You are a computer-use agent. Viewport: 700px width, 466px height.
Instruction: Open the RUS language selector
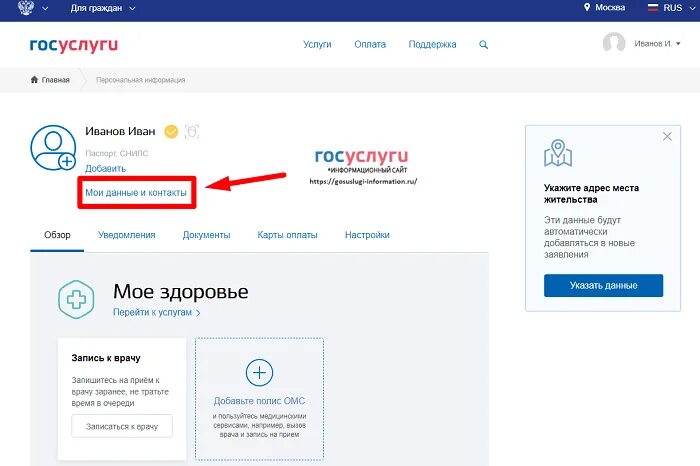pos(672,8)
